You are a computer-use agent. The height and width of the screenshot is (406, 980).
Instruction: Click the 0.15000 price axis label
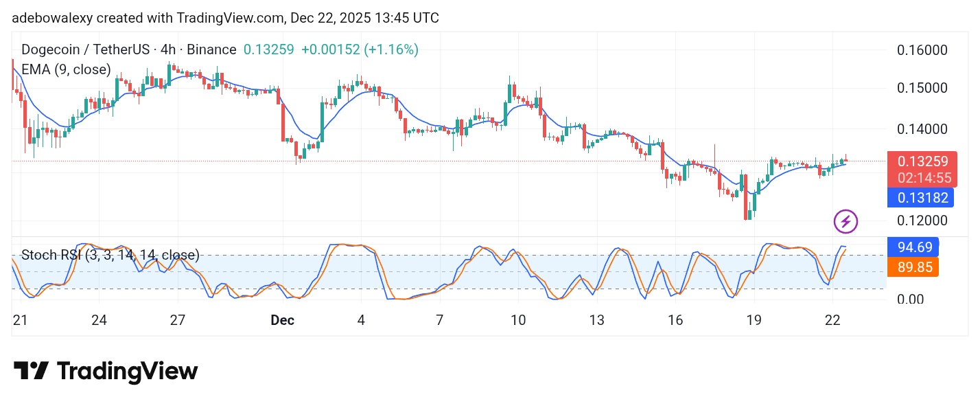click(x=922, y=88)
